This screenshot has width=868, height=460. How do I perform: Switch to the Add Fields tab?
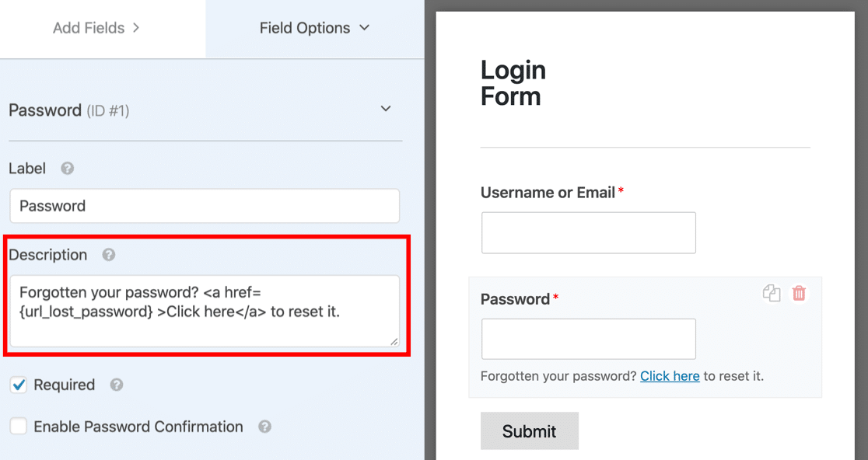(96, 28)
